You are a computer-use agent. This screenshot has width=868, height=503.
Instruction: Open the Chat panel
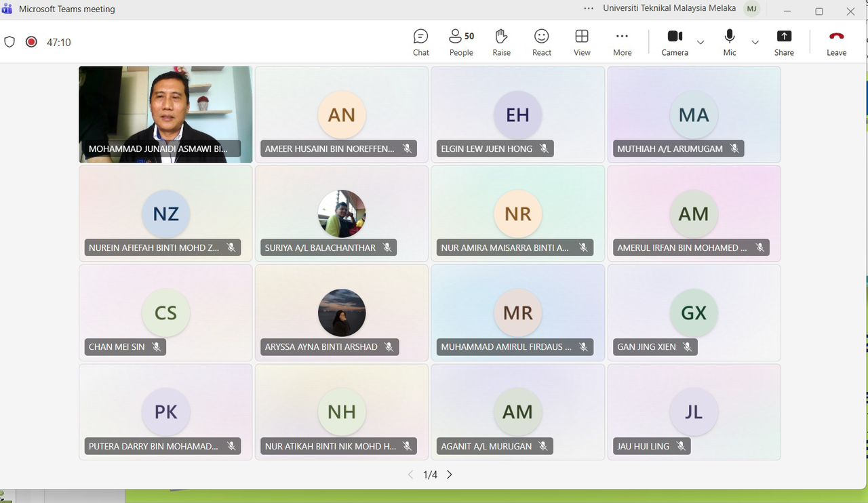(420, 42)
